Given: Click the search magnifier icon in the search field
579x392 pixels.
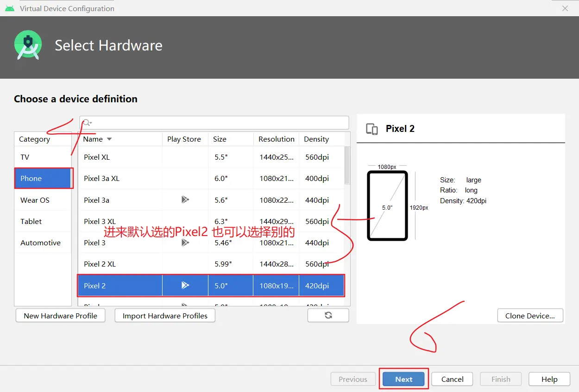Looking at the screenshot, I should tap(87, 123).
